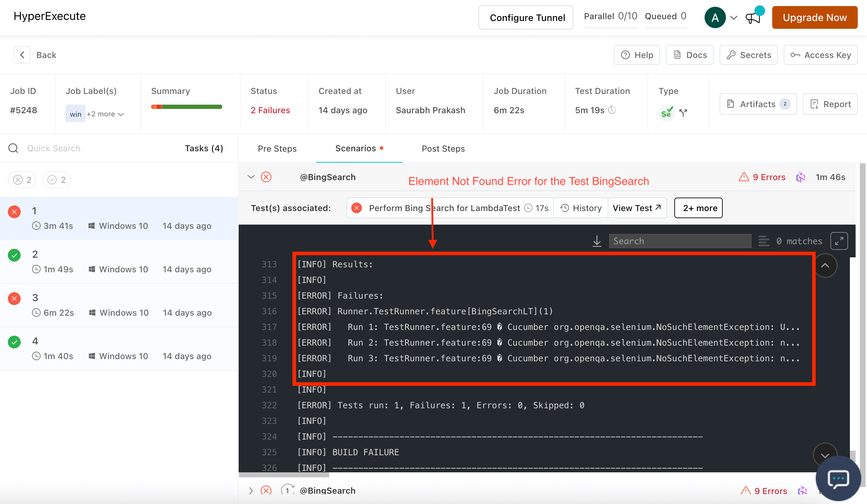Click the Selenium framework type icon
The height and width of the screenshot is (504, 867).
[x=666, y=112]
